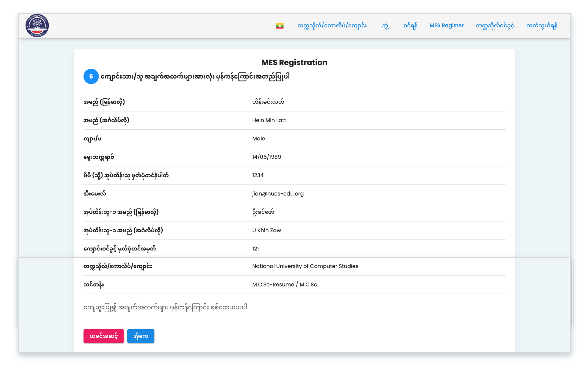Open the ဘွဲ့ menu item
This screenshot has height=368, width=588.
(x=385, y=26)
